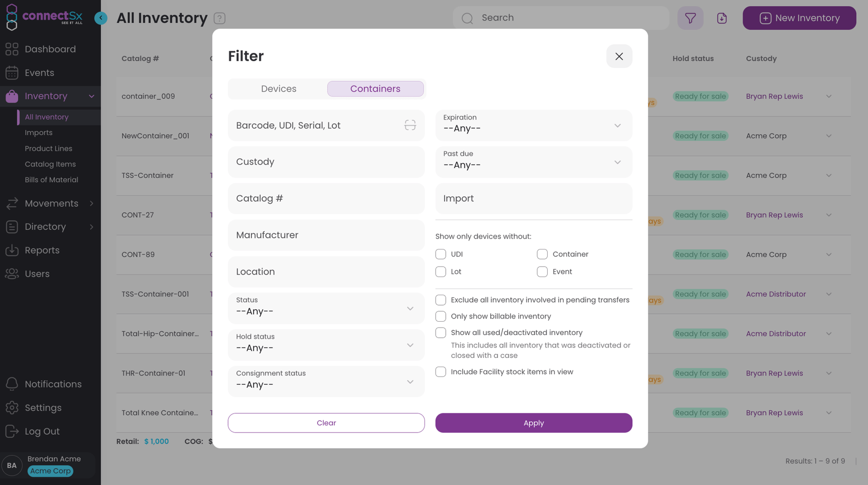Expand the CONT-27 row chevron
The height and width of the screenshot is (485, 868).
coord(829,215)
